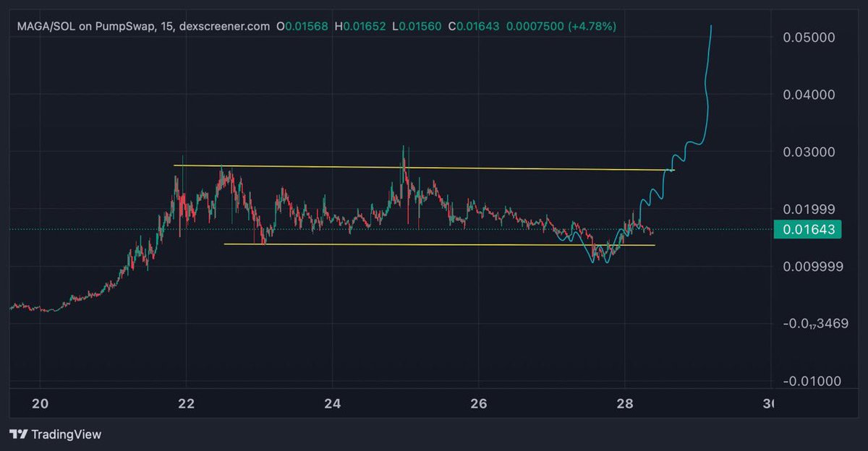Screen dimensions: 868x451
Task: Select the upper yellow resistance trendline
Action: [423, 168]
